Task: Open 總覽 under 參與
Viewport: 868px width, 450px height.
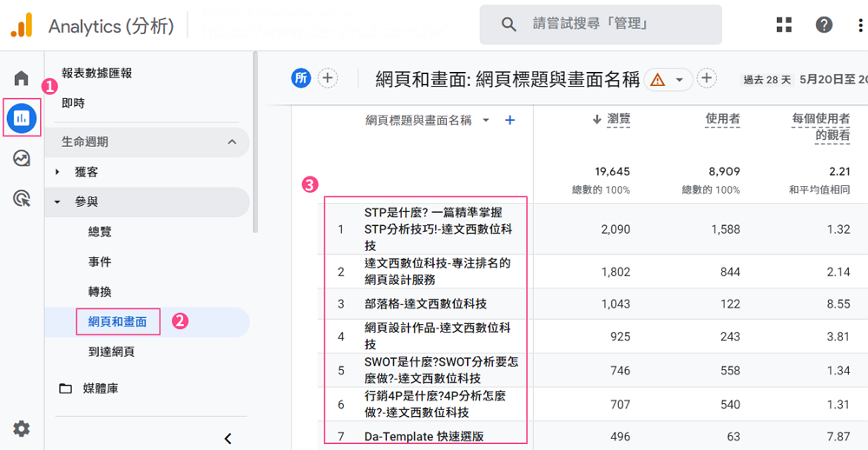Action: coord(100,232)
